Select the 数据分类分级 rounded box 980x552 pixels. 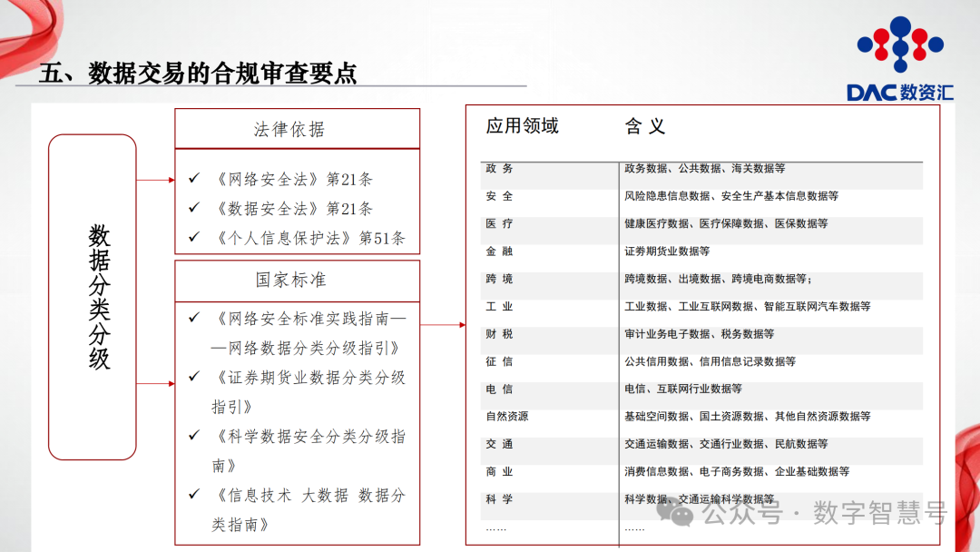coord(93,297)
